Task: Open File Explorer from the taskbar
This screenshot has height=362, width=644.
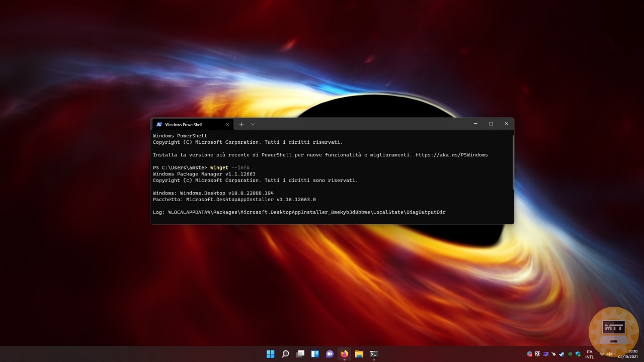Action: (x=359, y=354)
